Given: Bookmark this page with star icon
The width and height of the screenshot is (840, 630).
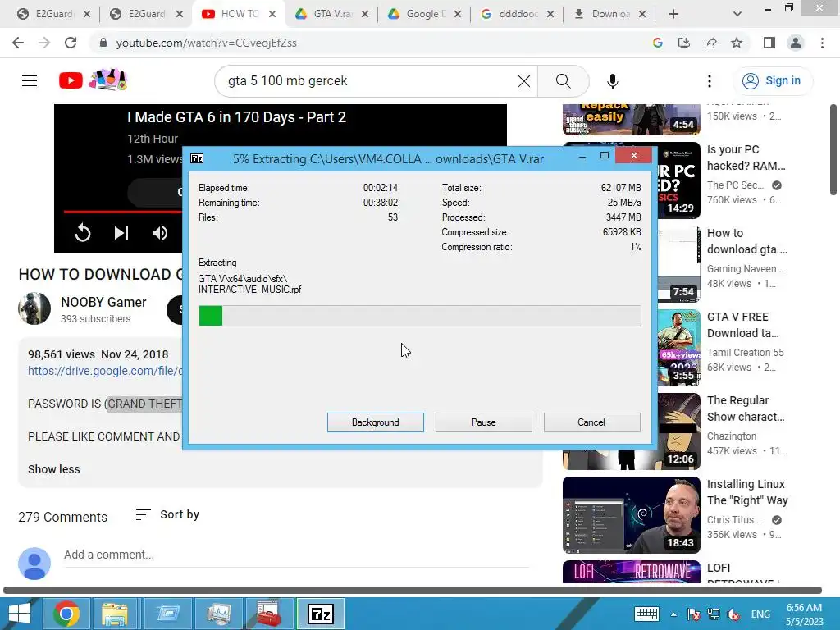Looking at the screenshot, I should pos(737,43).
